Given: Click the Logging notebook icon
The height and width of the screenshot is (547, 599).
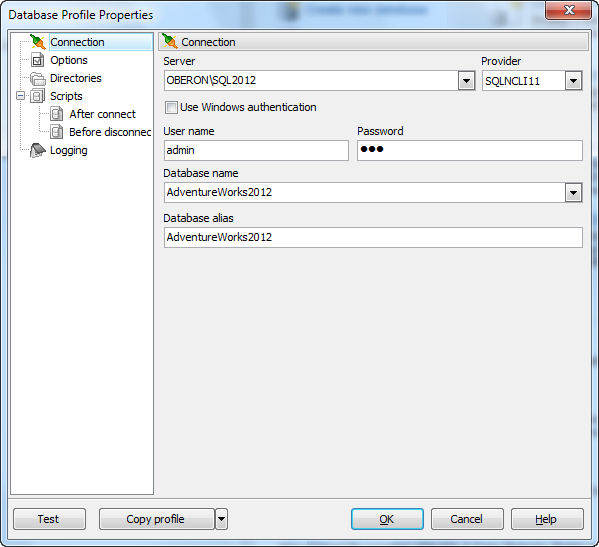Looking at the screenshot, I should pos(37,150).
